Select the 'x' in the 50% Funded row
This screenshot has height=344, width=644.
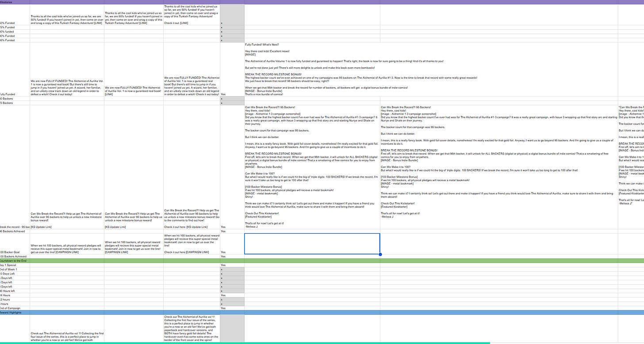222,23
